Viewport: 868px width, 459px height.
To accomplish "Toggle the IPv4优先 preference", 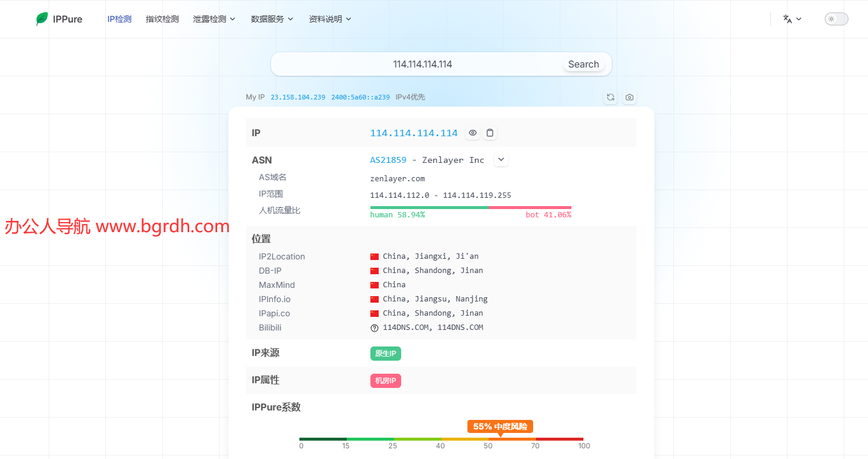I will click(410, 97).
